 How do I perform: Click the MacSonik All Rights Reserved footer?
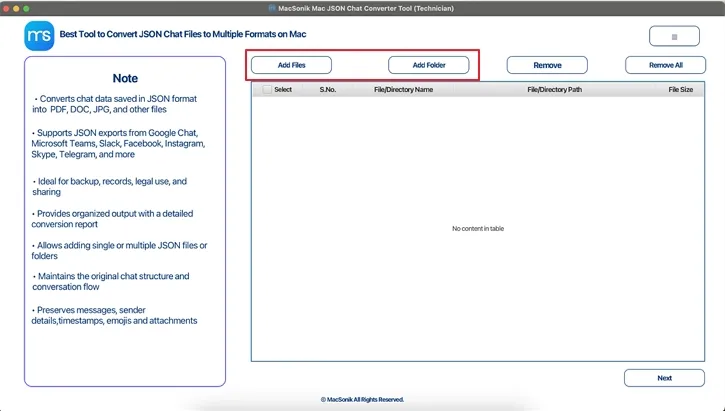pyautogui.click(x=362, y=399)
